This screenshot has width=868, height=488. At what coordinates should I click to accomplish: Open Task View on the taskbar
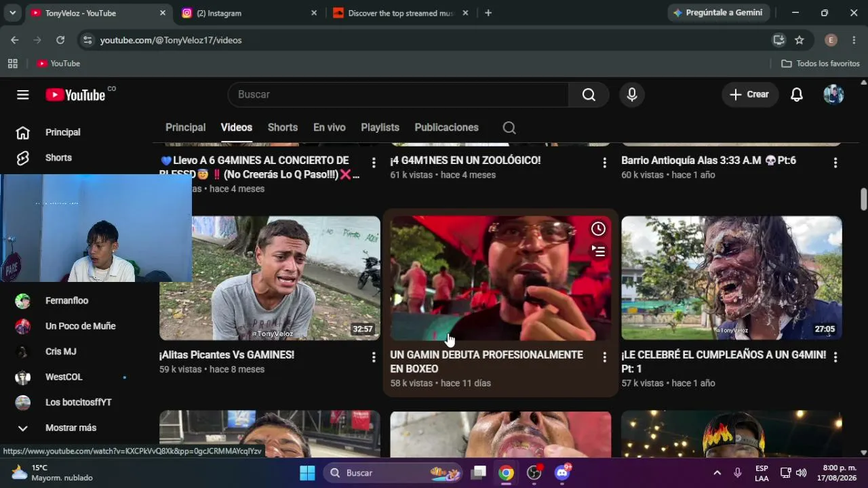coord(479,472)
